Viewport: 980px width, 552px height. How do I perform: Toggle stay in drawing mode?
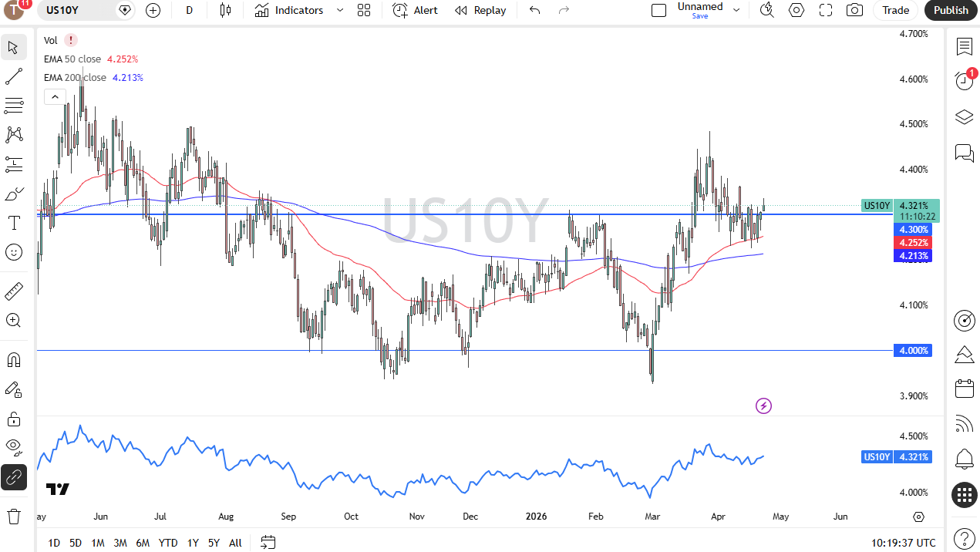tap(13, 389)
